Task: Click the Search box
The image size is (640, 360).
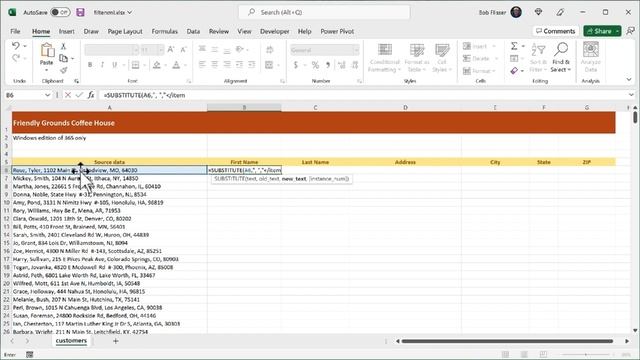Action: coord(324,12)
